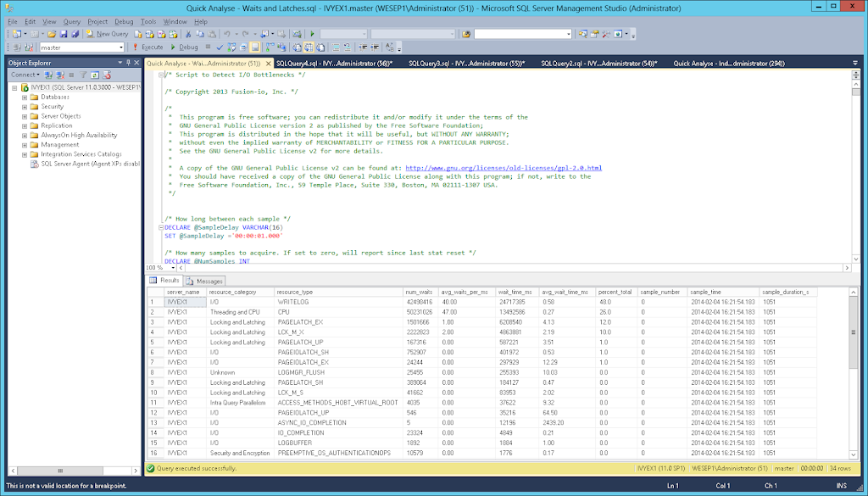This screenshot has height=496, width=868.
Task: Open the Window menu
Action: coord(175,21)
